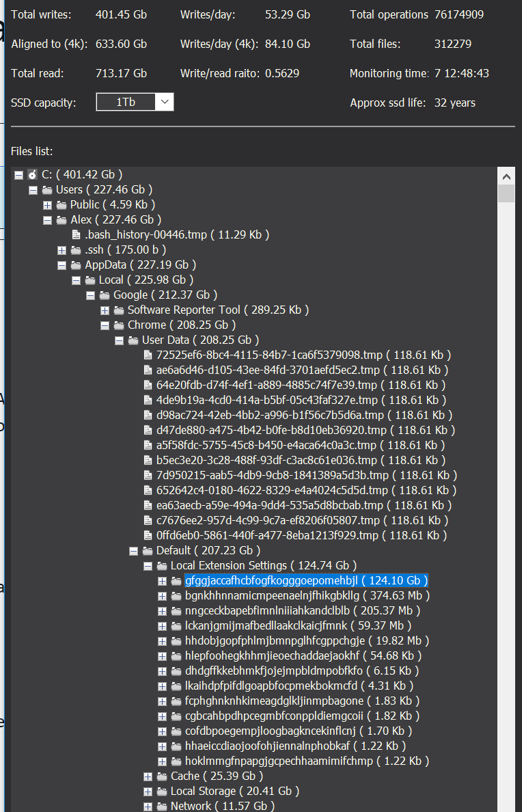Select the fcphghnknhkimeagdglkljinmpbagone folder row
The height and width of the screenshot is (812, 522).
click(303, 701)
